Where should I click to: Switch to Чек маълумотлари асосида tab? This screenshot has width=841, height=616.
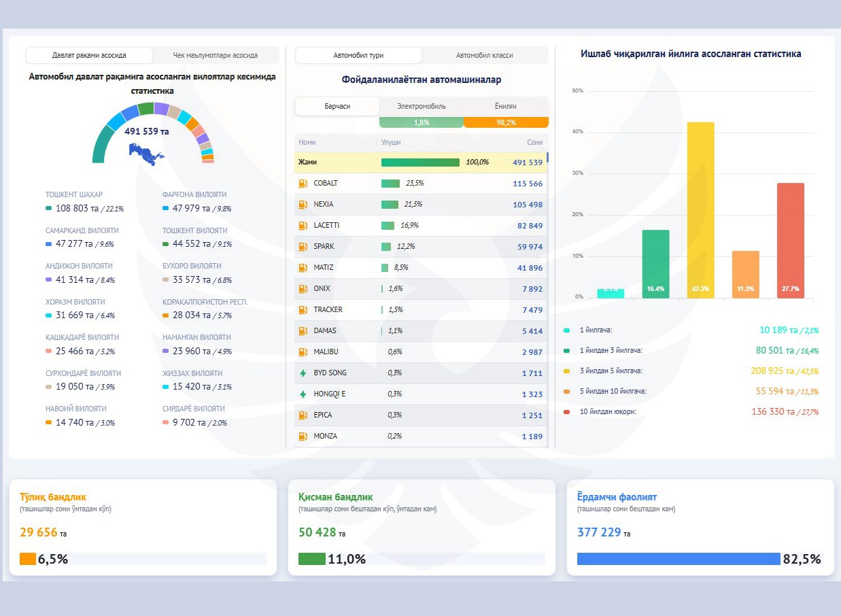coord(215,56)
